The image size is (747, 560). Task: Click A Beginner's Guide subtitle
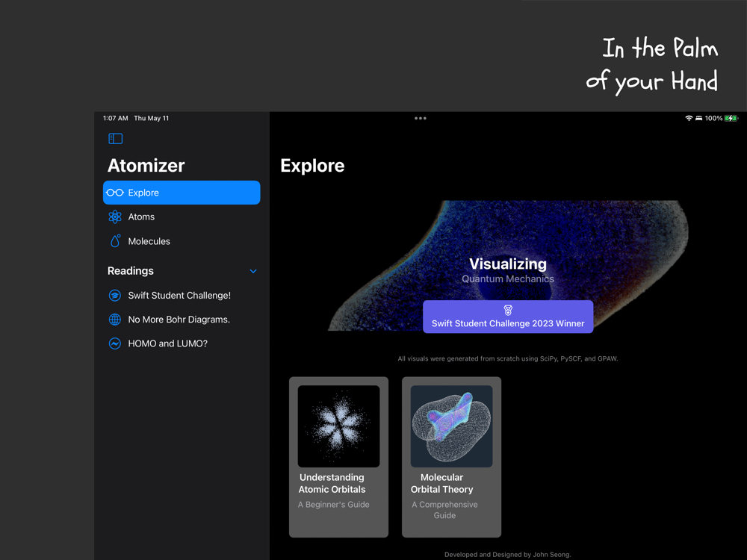click(333, 504)
